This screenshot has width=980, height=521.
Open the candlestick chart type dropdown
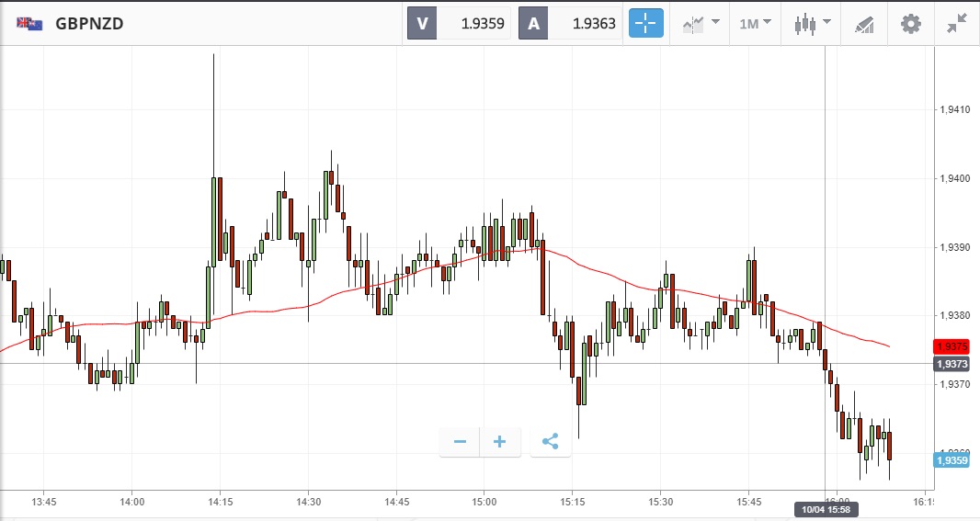813,24
